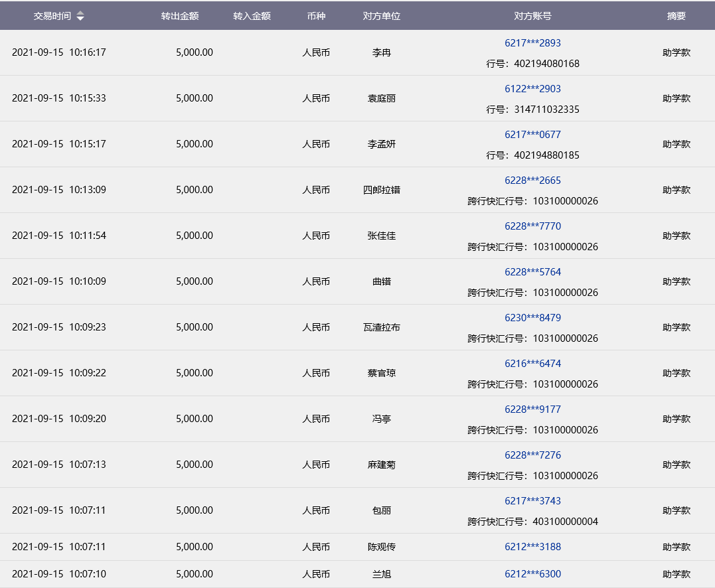Select the 对方账号 column header

(532, 16)
